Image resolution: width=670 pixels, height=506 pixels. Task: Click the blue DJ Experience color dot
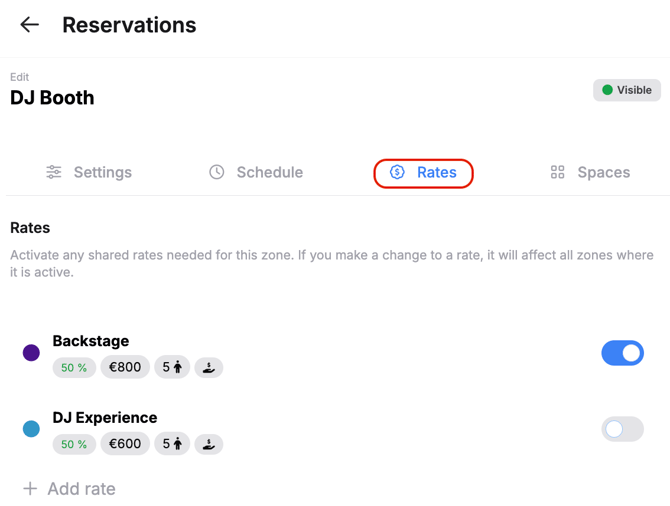point(31,429)
